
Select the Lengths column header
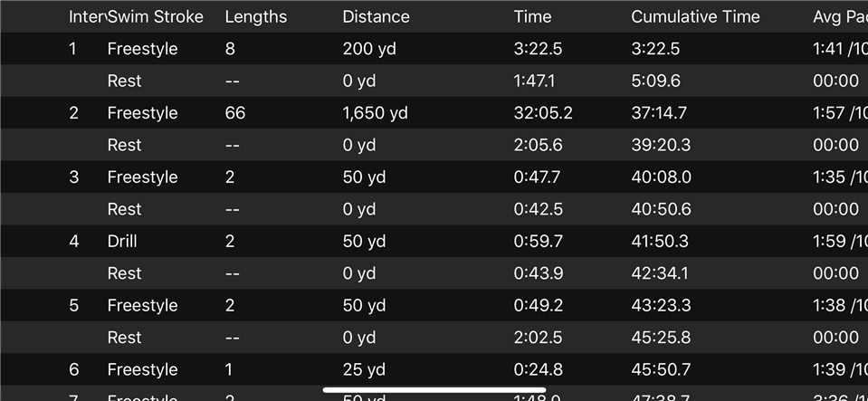(256, 16)
